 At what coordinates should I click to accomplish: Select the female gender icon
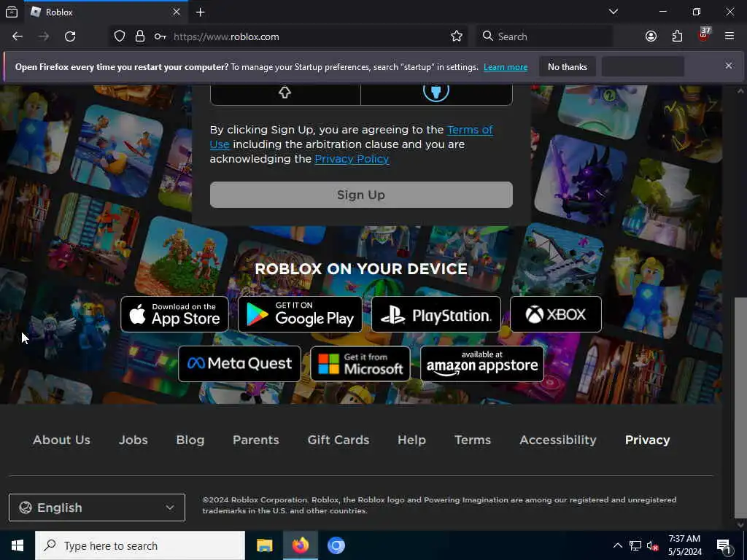pos(285,93)
